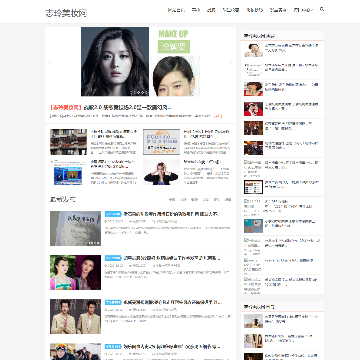Viewport: 360px width, 360px height.
Task: Select the first filter tab beside the latest-posts heading
Action: tap(172, 200)
